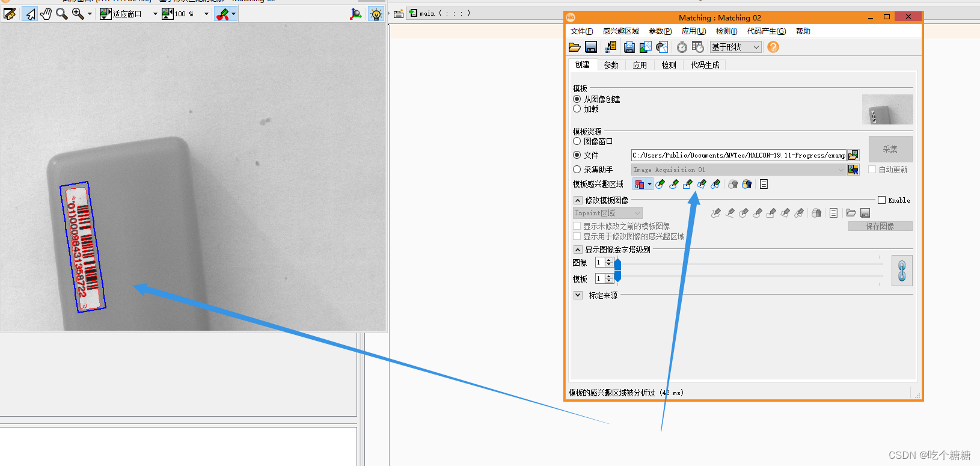Click the '模板' pyramid level slider handle
The height and width of the screenshot is (466, 980).
(617, 276)
